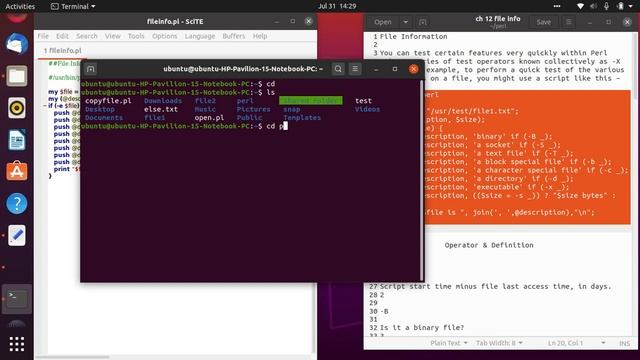Open the Terminal app menu in the top bar
Screen dimensions: 640x360
point(73,6)
